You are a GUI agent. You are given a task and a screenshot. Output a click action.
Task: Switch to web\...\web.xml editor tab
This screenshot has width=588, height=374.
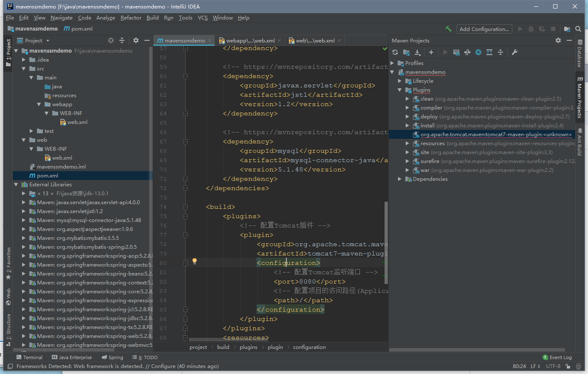click(x=314, y=41)
